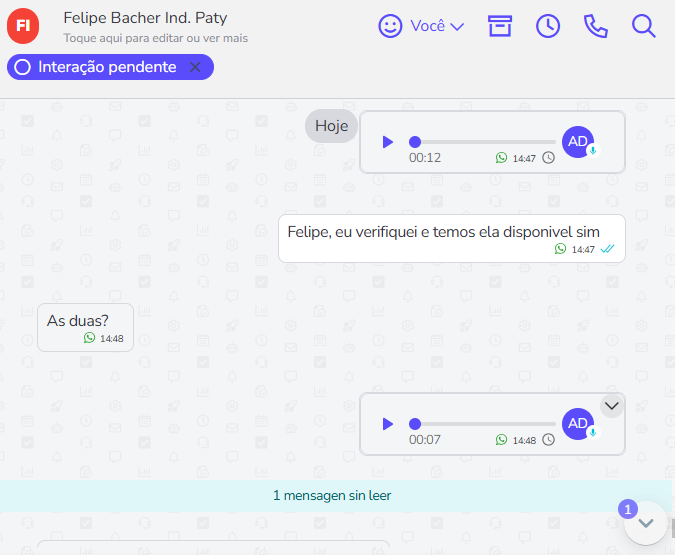The height and width of the screenshot is (555, 675).
Task: Open the archive box icon
Action: [499, 26]
